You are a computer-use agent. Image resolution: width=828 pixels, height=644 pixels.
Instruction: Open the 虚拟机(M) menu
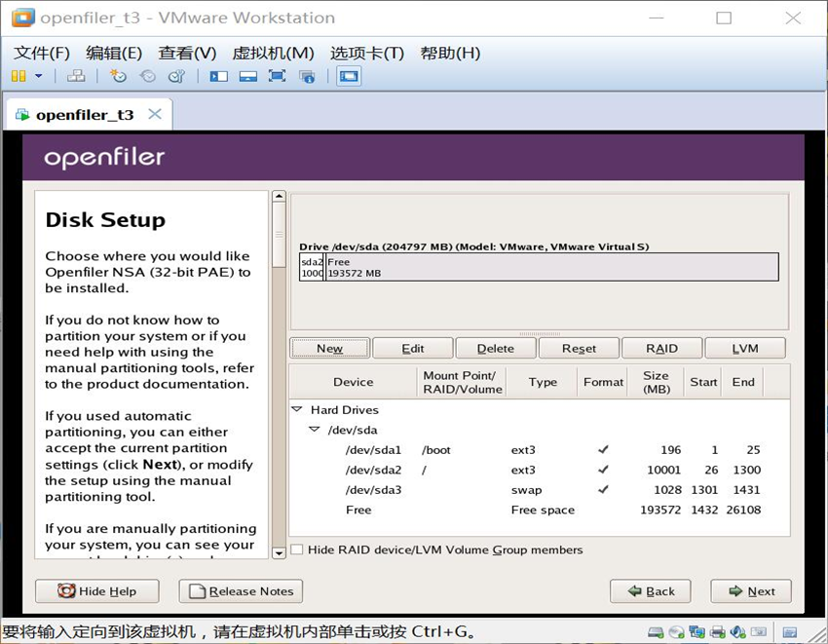pyautogui.click(x=273, y=53)
